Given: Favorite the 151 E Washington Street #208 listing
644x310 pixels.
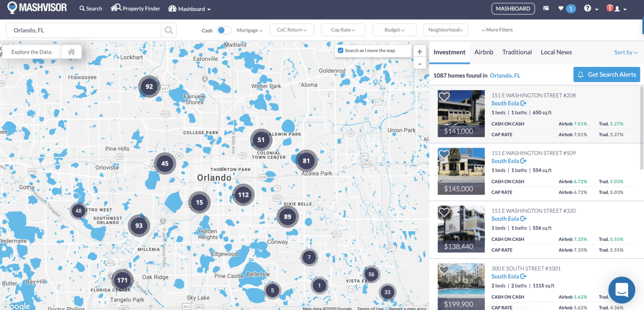Looking at the screenshot, I should coord(444,97).
